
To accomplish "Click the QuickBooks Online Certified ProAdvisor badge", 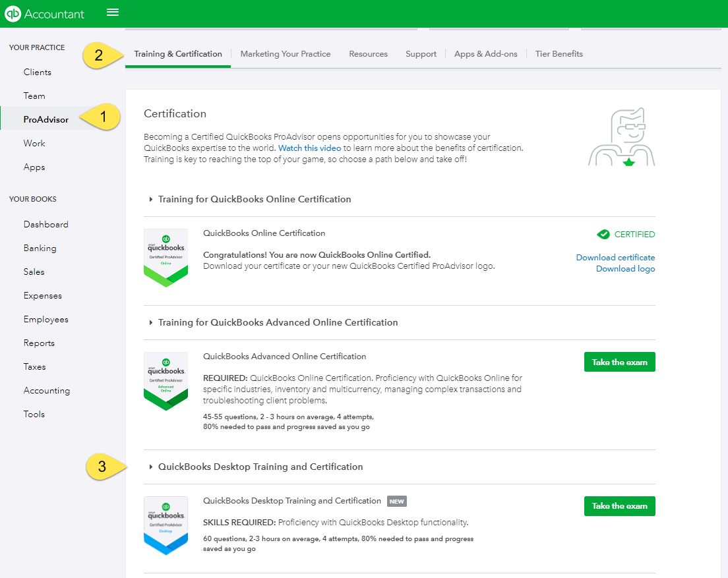I will click(166, 258).
